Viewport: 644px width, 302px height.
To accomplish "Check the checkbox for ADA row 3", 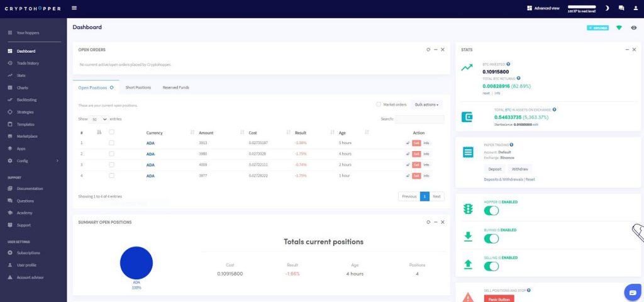I will click(x=111, y=165).
